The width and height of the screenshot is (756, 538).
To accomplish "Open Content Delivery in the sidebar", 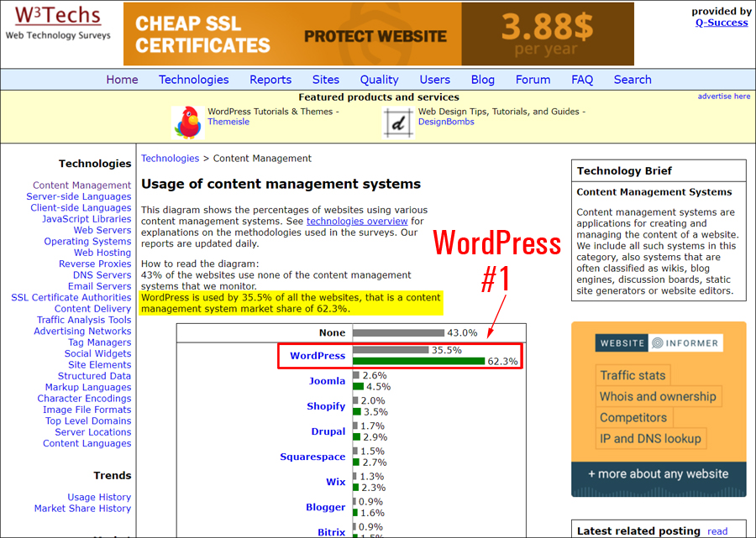I will (x=92, y=309).
